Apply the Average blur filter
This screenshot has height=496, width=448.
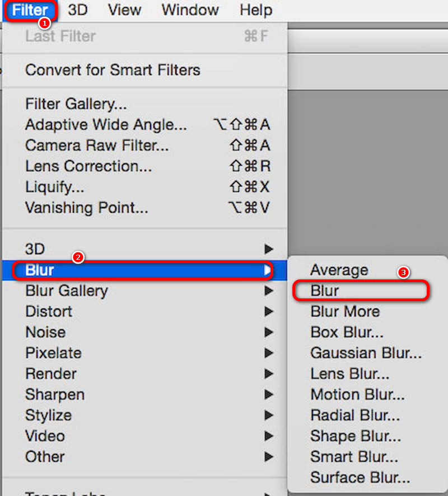[x=339, y=270]
